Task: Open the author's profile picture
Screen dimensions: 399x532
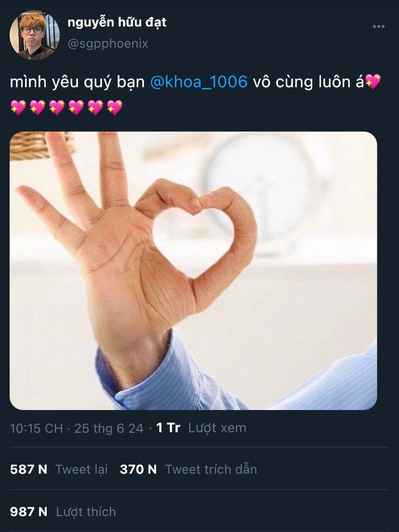Action: click(35, 35)
